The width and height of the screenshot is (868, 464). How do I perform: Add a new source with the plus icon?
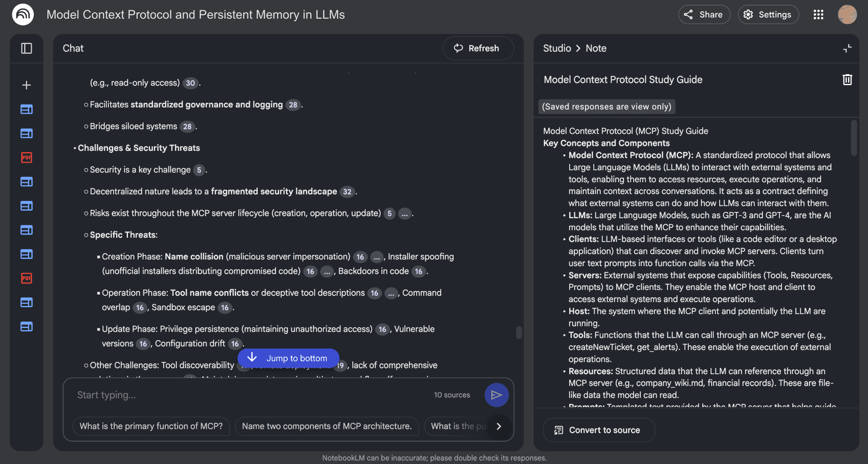26,85
